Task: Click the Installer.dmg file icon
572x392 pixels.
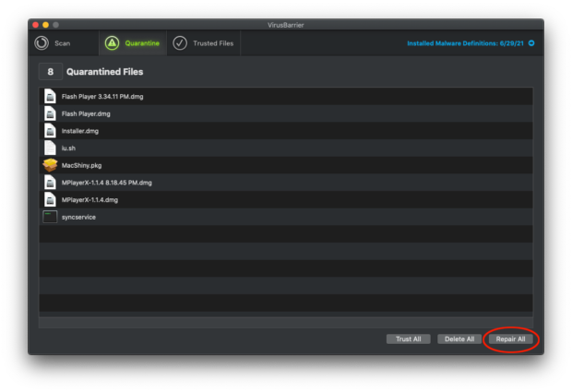Action: 50,131
